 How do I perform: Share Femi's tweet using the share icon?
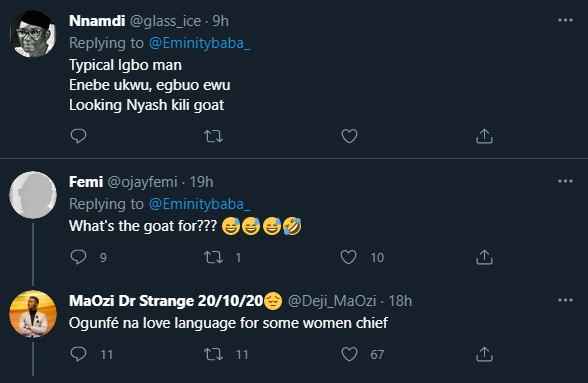(484, 257)
